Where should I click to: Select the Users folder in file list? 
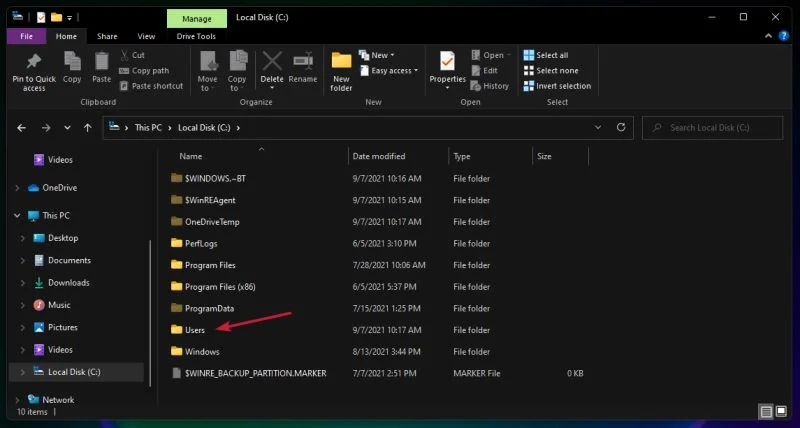pyautogui.click(x=194, y=330)
